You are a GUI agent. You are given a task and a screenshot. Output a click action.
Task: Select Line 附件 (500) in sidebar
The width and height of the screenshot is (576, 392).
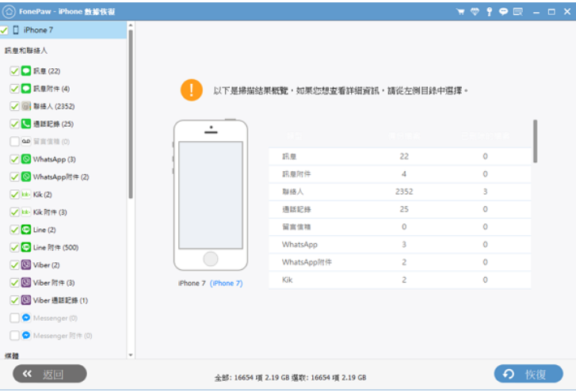pos(55,247)
